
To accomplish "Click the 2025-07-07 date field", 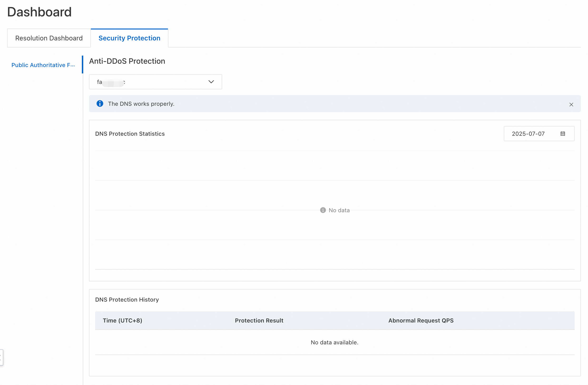I will coord(528,134).
